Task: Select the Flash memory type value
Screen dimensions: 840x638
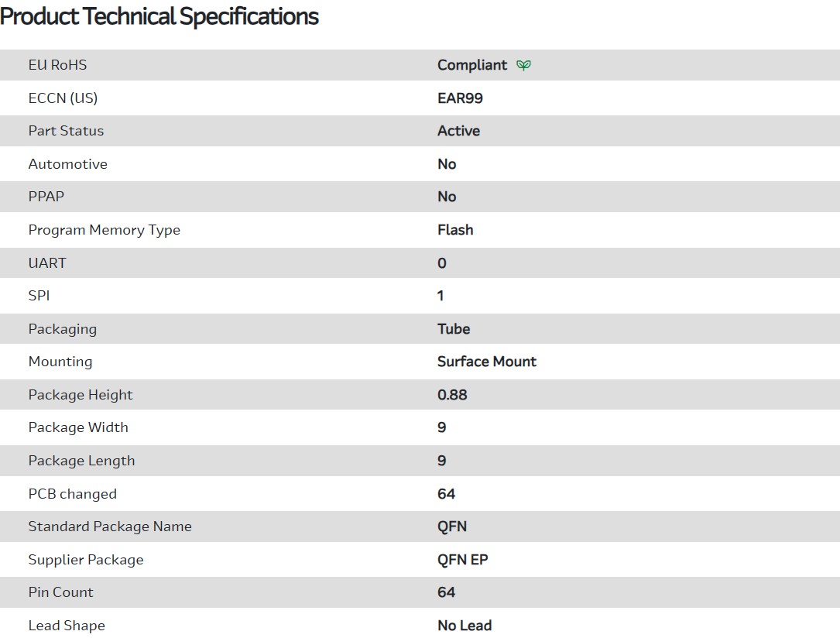Action: click(x=455, y=230)
